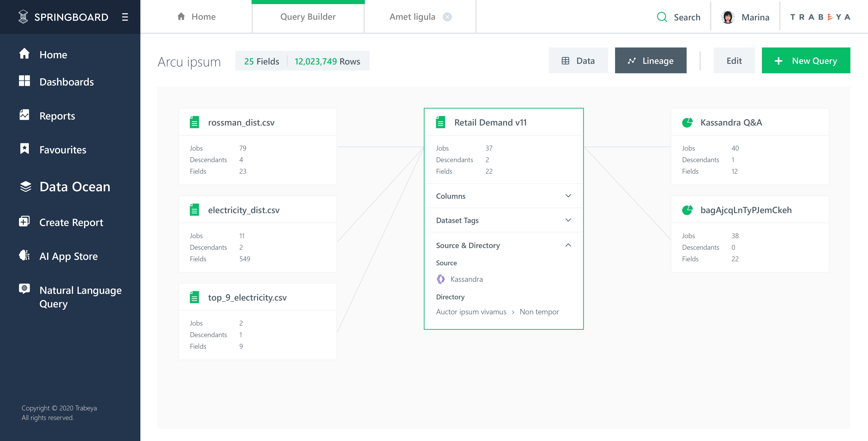Open the Columns section header
This screenshot has height=441, width=868.
tap(504, 196)
